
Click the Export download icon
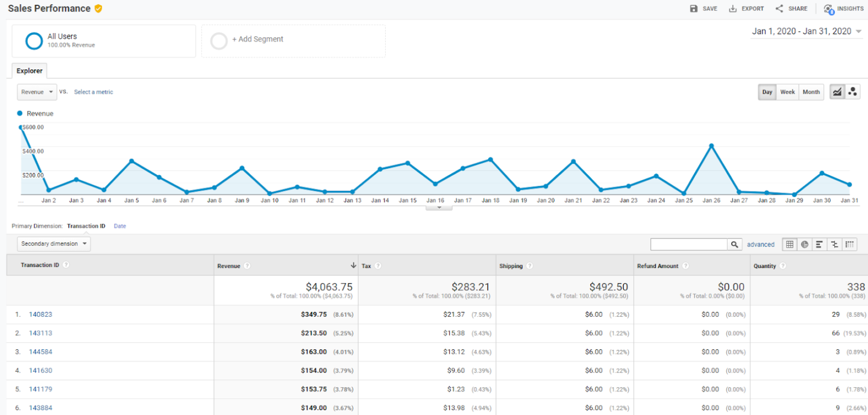[733, 9]
